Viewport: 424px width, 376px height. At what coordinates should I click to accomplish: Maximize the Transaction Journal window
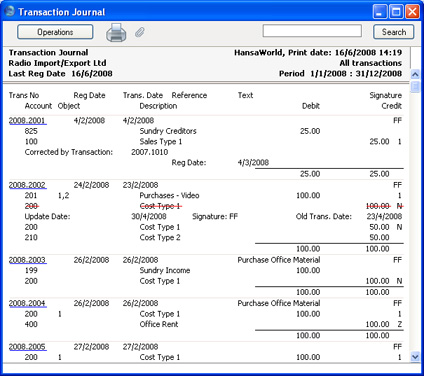click(396, 12)
